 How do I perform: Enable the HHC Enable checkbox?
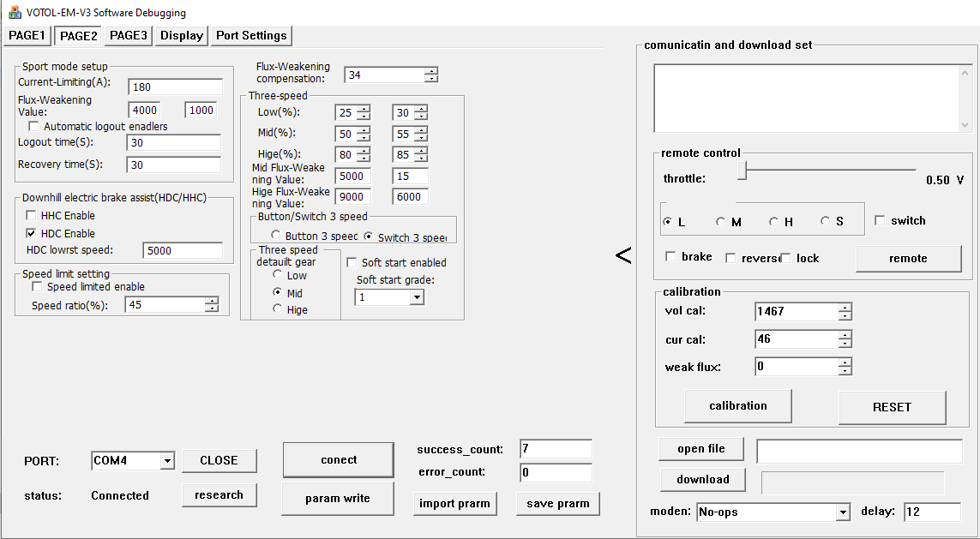32,216
